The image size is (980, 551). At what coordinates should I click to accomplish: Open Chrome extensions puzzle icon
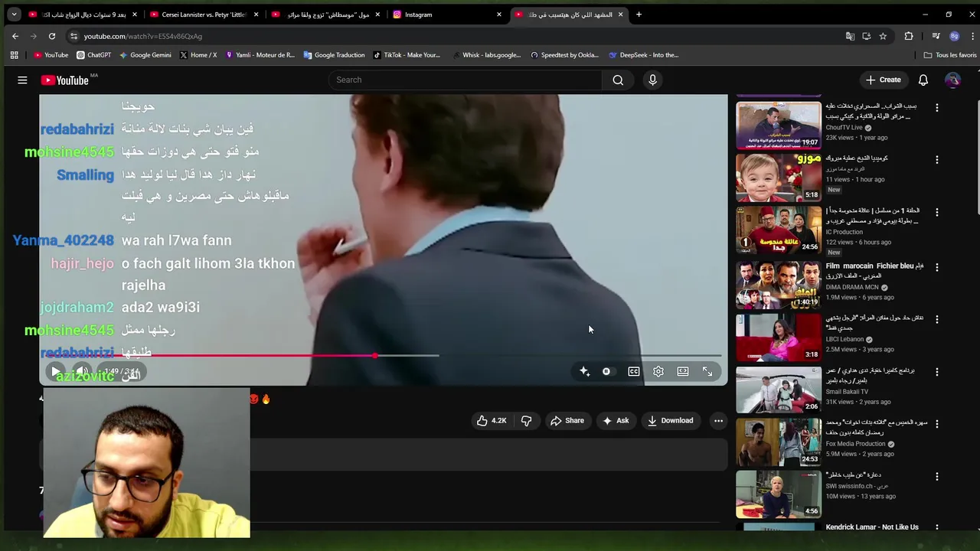click(909, 36)
